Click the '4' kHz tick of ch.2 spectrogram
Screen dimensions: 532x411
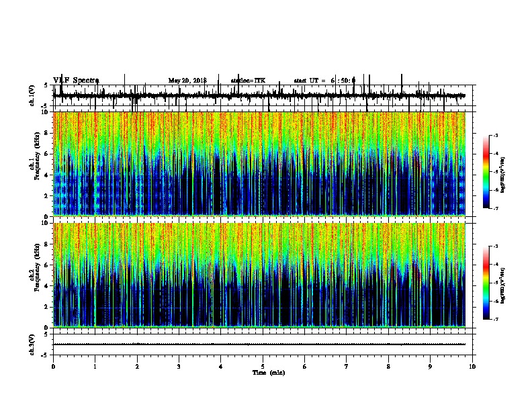pos(46,286)
